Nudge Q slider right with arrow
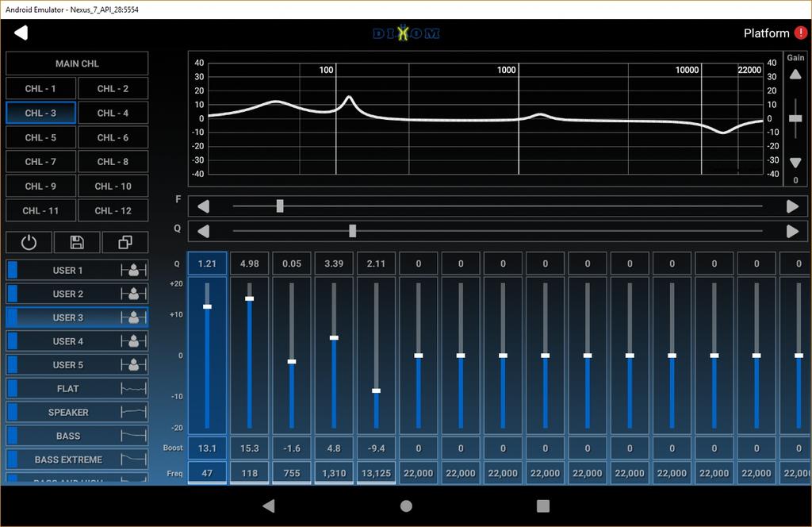Viewport: 812px width, 527px height. click(792, 231)
